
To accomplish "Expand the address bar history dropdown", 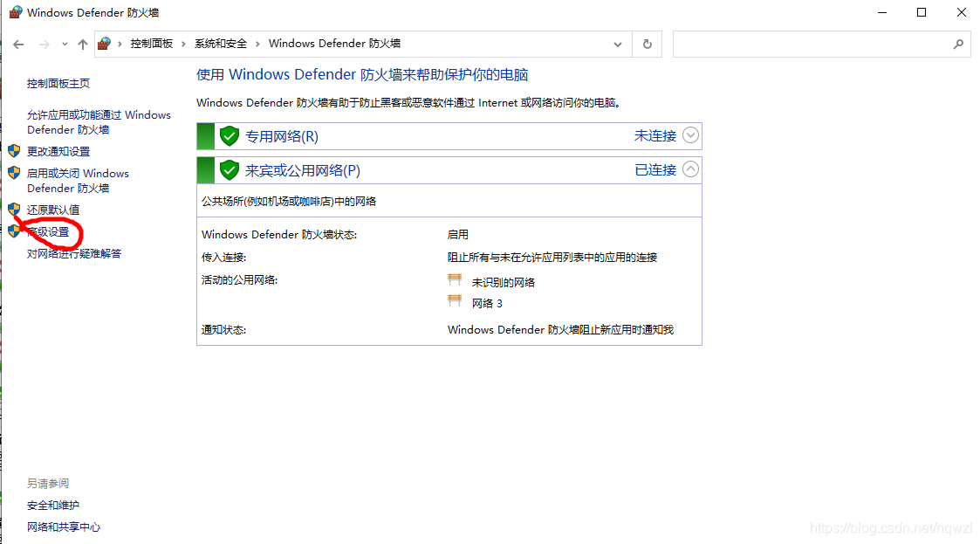I will coord(618,45).
